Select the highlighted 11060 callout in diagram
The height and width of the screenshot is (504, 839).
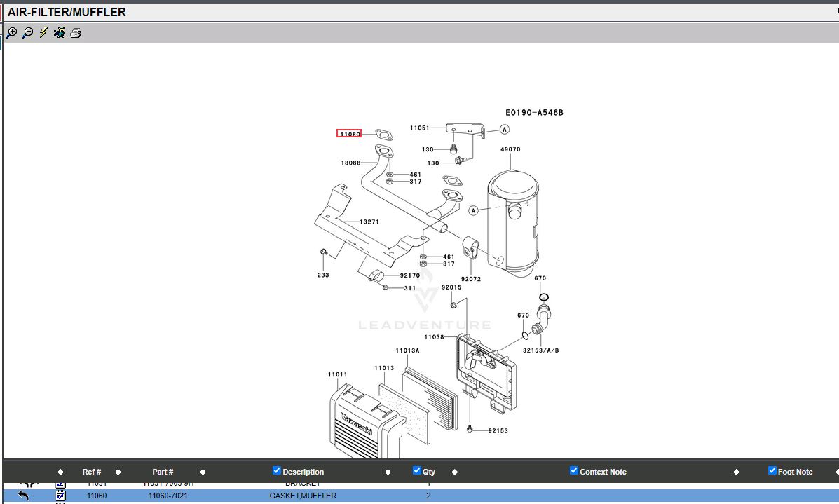(x=349, y=134)
